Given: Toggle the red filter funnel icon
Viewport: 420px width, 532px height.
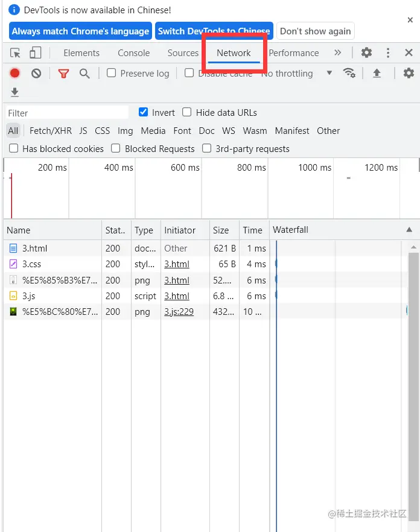Looking at the screenshot, I should 63,74.
